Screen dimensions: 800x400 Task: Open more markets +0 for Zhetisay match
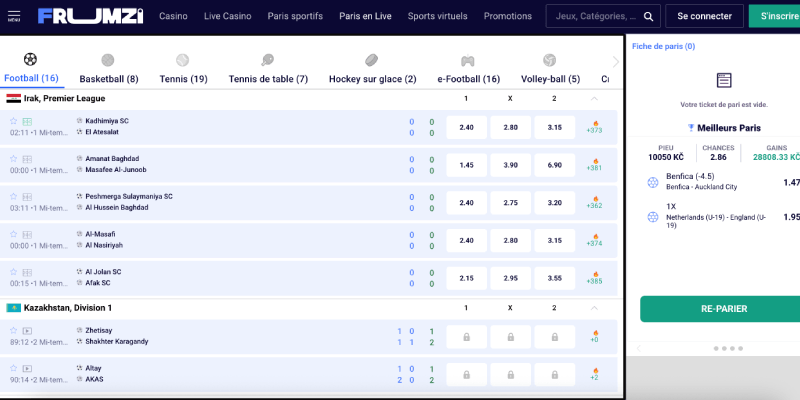click(x=594, y=336)
